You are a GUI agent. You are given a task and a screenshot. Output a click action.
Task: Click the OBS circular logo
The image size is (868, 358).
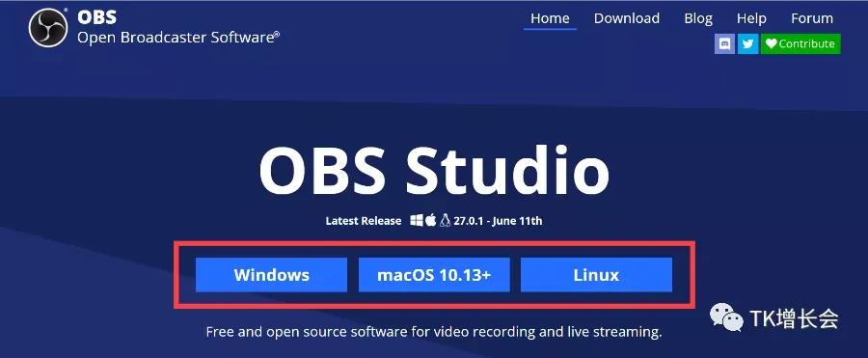(x=48, y=28)
